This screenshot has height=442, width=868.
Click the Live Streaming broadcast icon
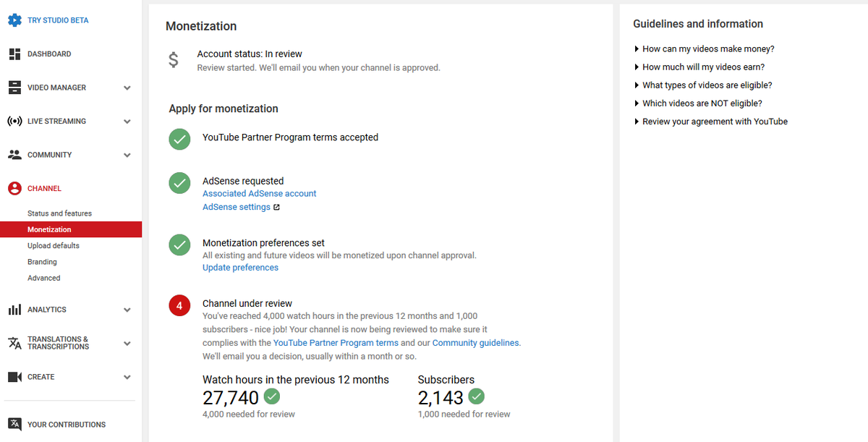pos(14,122)
